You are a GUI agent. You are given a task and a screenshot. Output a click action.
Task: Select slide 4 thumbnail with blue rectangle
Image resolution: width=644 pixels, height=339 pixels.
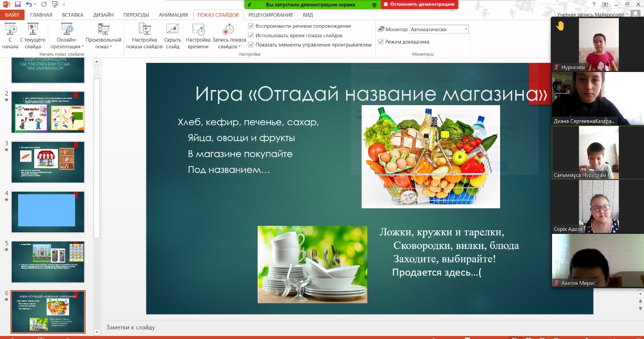point(48,211)
